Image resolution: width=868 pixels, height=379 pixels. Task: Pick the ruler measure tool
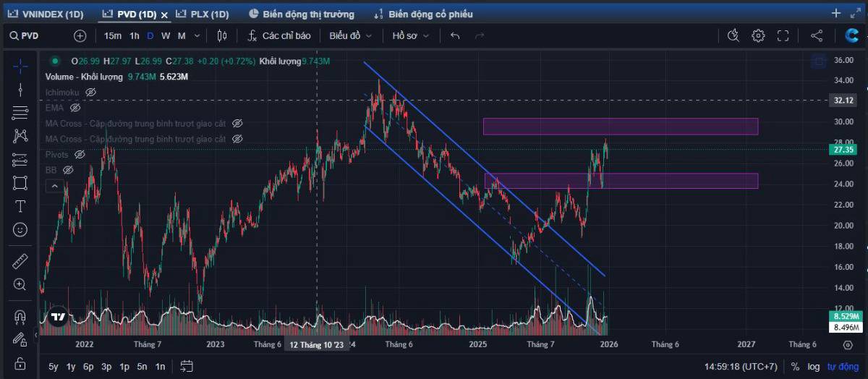[20, 261]
